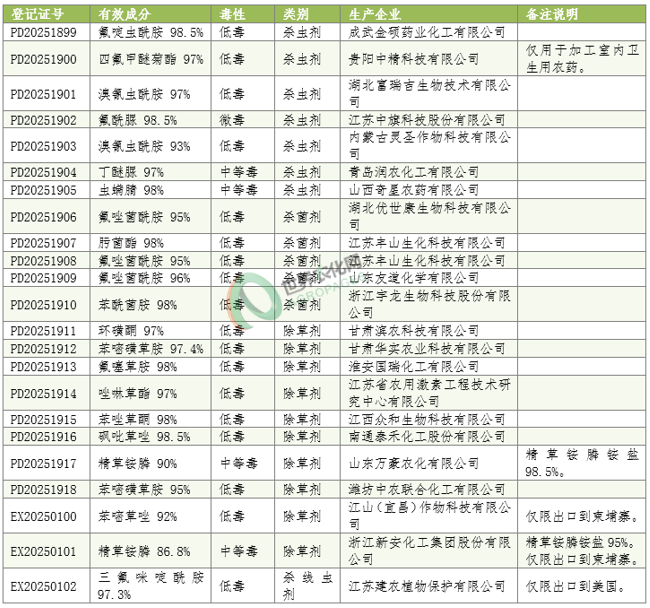Click ingredient 氟噻草胺 98%

click(x=138, y=366)
